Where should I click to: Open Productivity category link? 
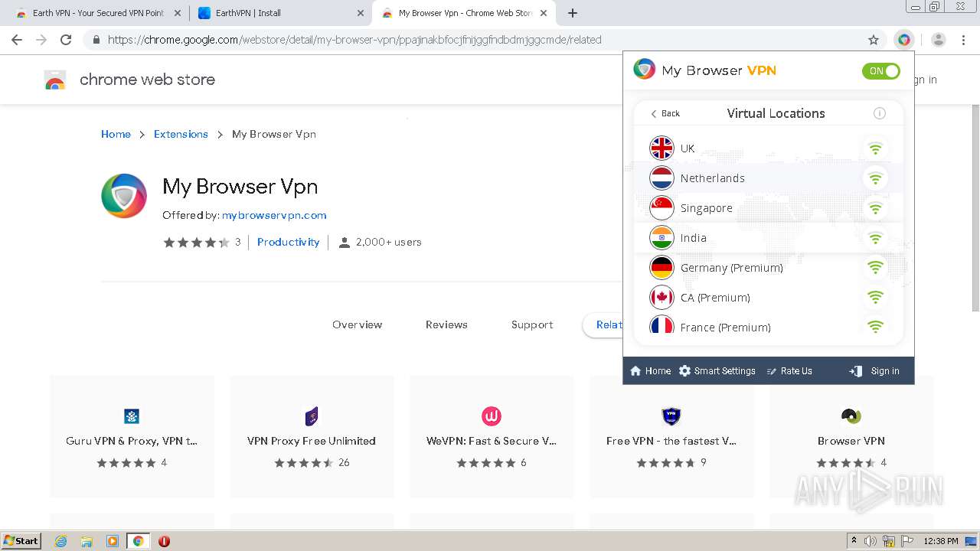click(x=288, y=242)
